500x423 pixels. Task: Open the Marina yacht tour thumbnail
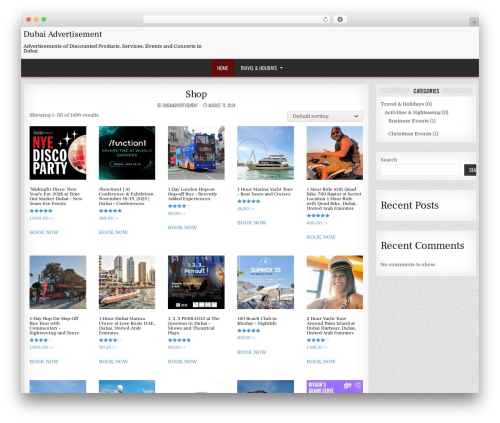(266, 153)
